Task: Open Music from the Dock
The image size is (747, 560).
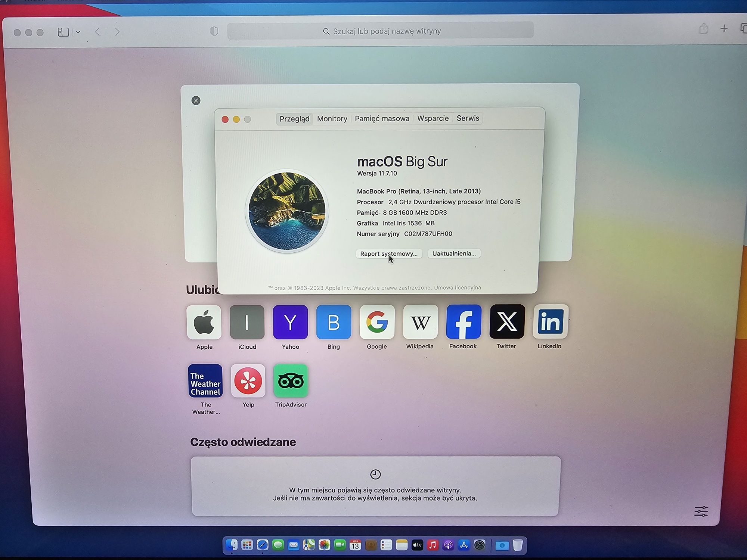Action: [433, 545]
